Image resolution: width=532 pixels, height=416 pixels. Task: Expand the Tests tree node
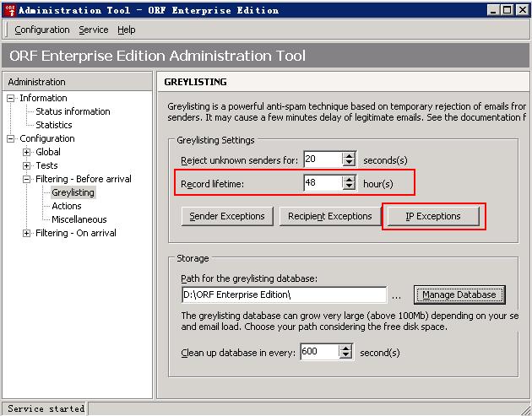coord(27,165)
